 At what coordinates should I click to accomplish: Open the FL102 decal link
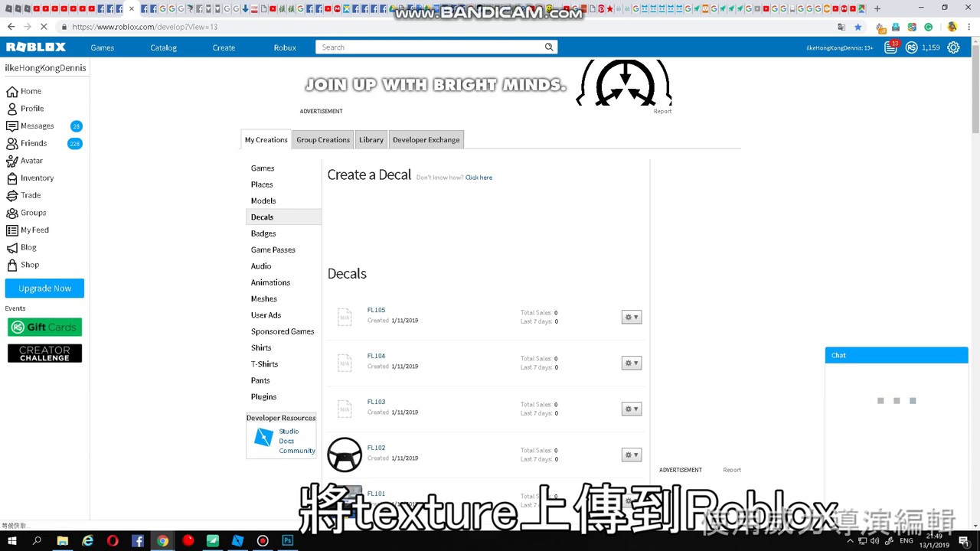pyautogui.click(x=376, y=448)
